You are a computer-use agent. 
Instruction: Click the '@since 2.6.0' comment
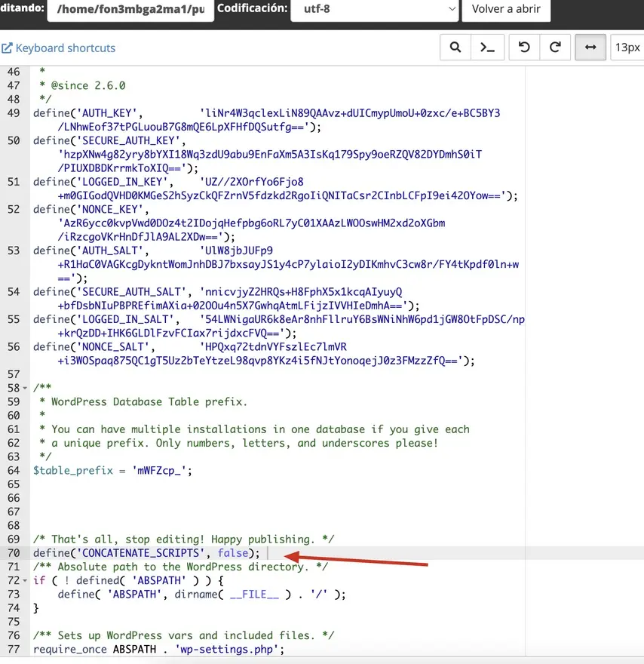pyautogui.click(x=88, y=85)
